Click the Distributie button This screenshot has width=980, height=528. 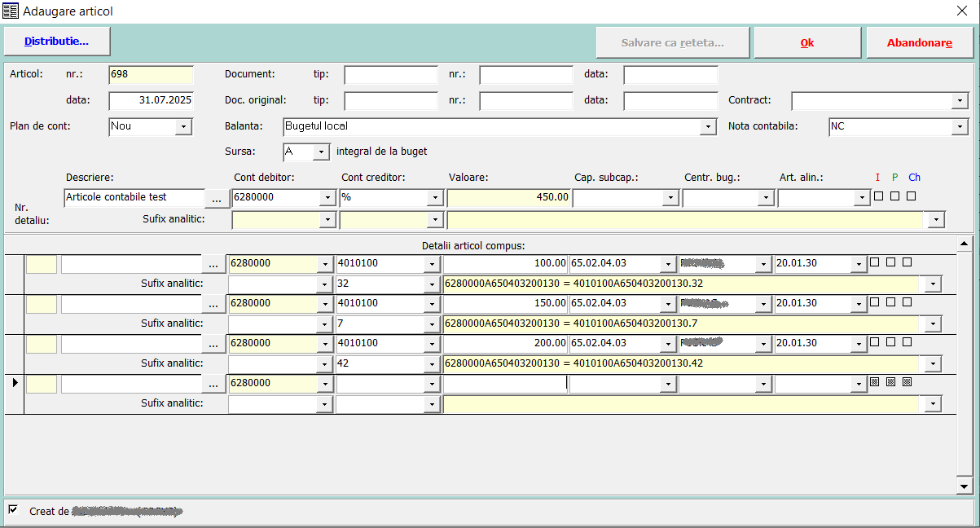pos(56,42)
